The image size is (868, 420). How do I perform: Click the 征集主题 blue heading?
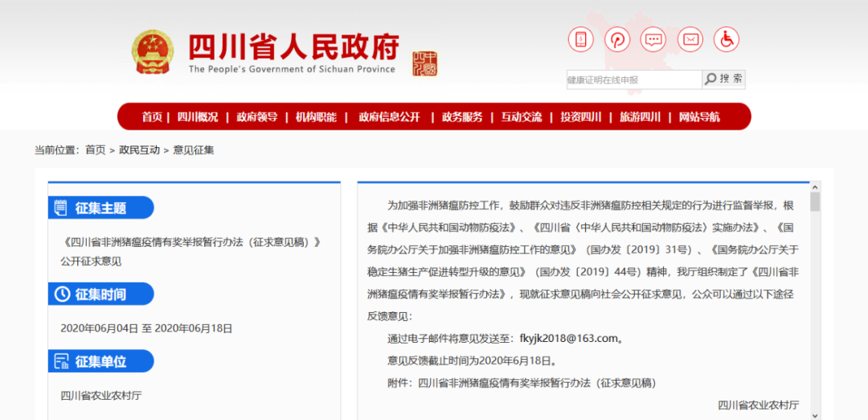tap(100, 208)
